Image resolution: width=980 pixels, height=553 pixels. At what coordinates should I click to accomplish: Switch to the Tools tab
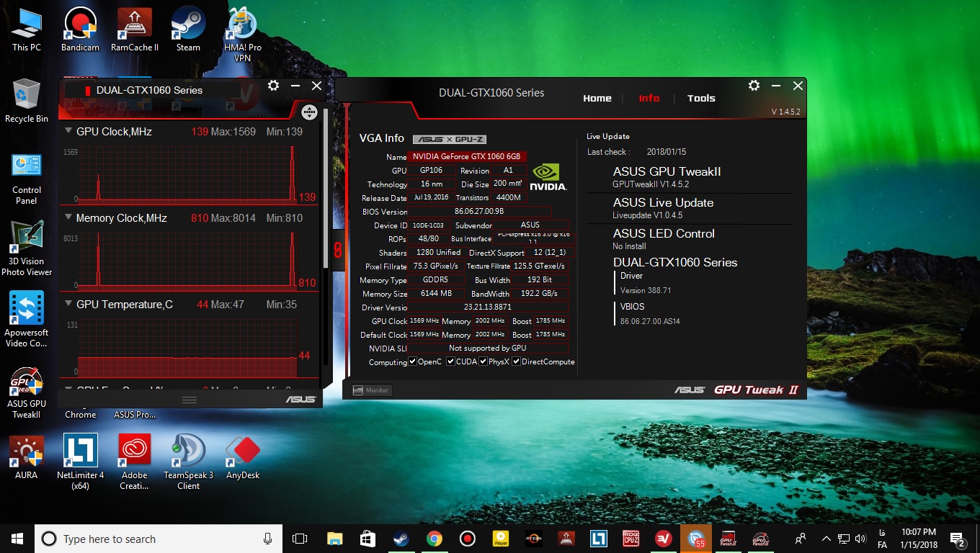click(701, 98)
